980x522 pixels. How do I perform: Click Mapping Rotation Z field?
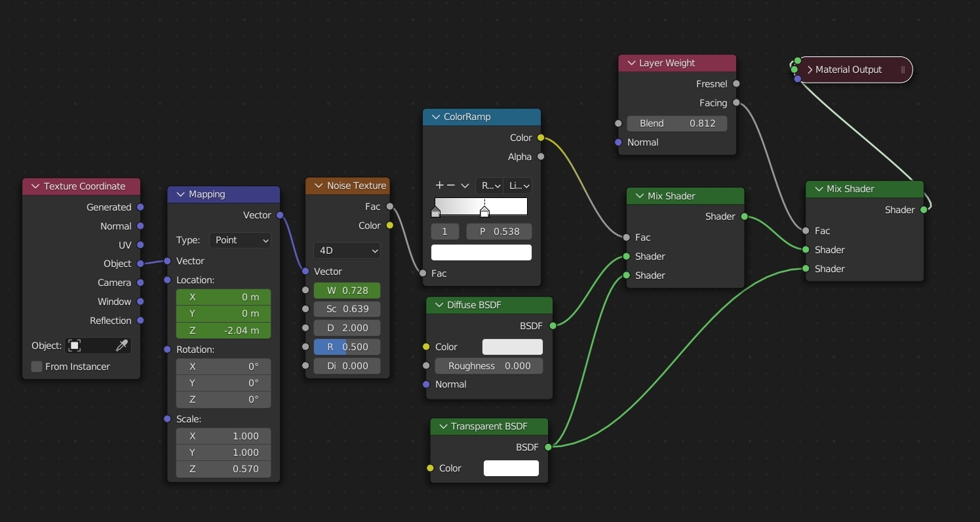224,399
